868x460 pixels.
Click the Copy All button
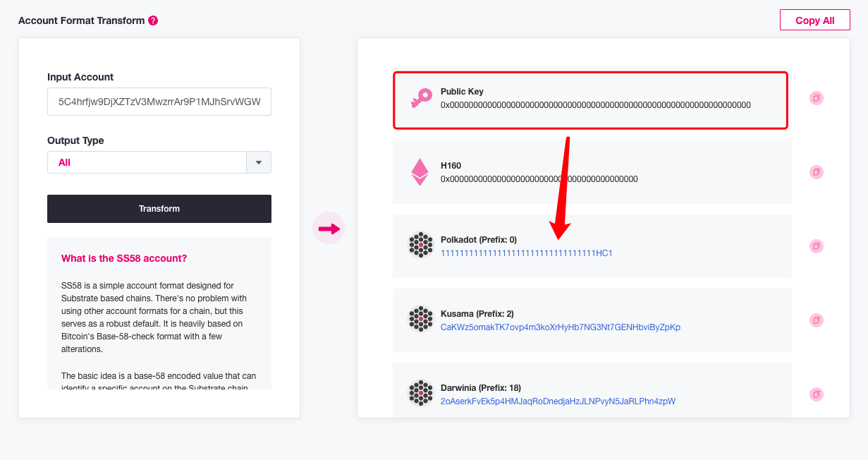click(814, 20)
